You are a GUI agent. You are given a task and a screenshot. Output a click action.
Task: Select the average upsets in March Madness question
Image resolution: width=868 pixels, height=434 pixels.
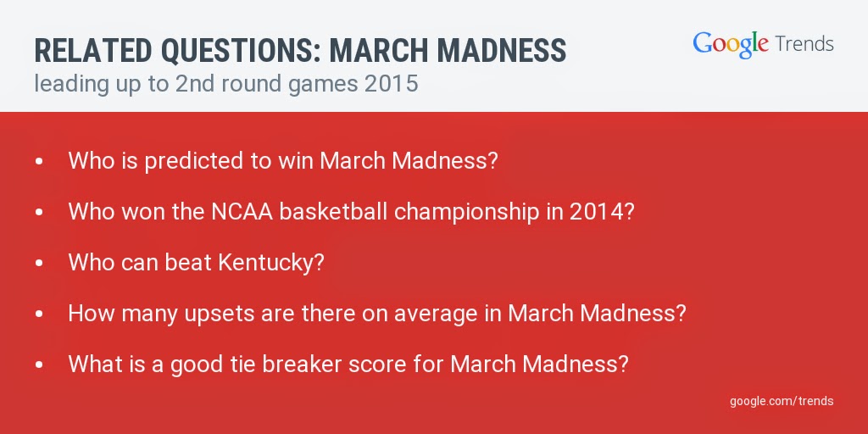[376, 314]
